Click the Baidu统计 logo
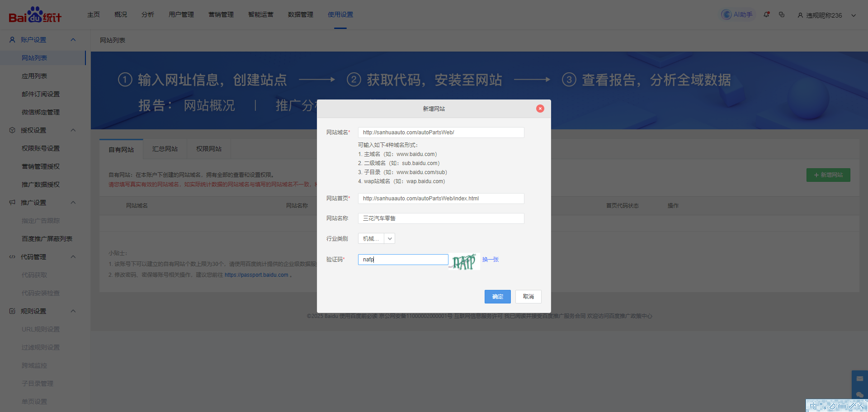868x412 pixels. (x=35, y=15)
